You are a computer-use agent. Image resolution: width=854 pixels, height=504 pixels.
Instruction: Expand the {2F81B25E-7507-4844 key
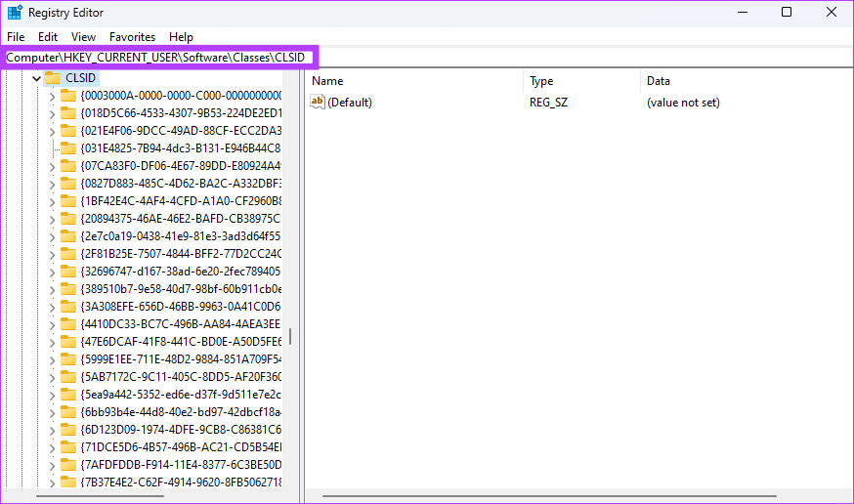tap(53, 255)
